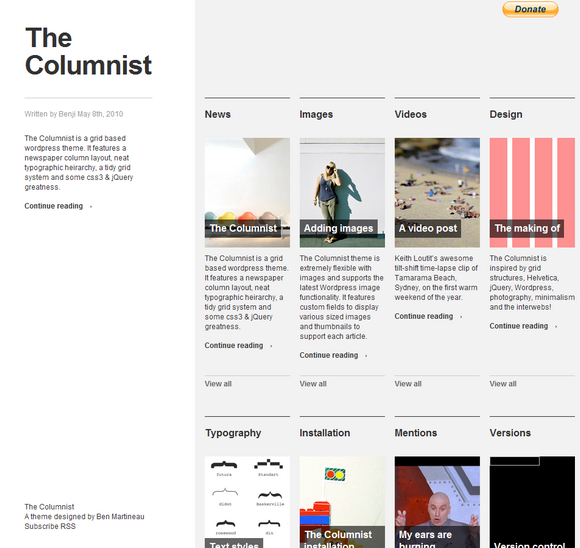Image resolution: width=580 pixels, height=548 pixels.
Task: Open The Columnist site title
Action: click(x=88, y=51)
